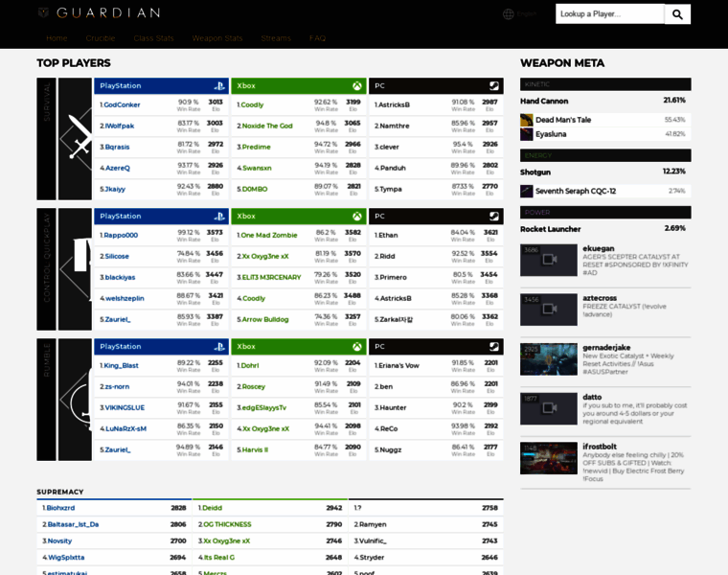Click the Eyasluna weapon icon
Viewport: 728px width, 575px height.
click(x=527, y=134)
